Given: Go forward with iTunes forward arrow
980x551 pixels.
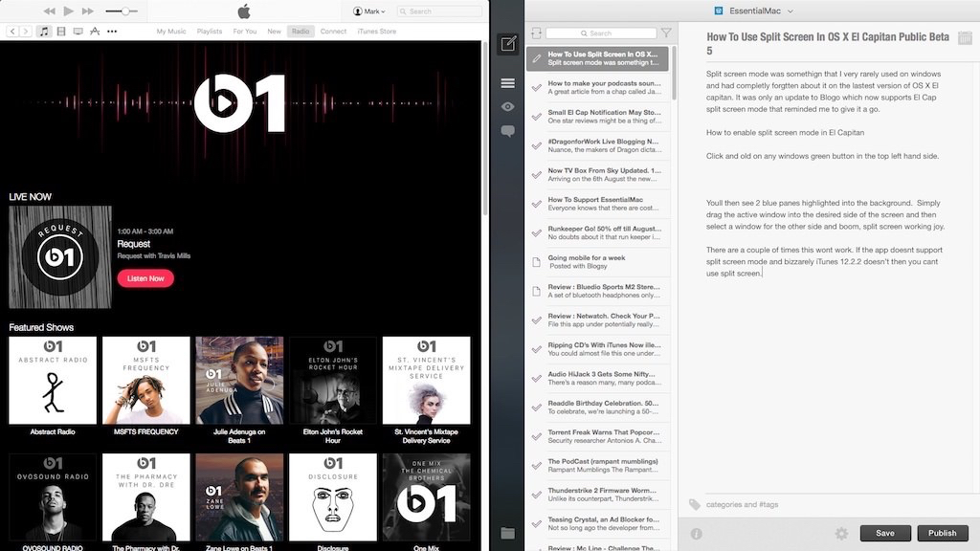Looking at the screenshot, I should click(26, 32).
